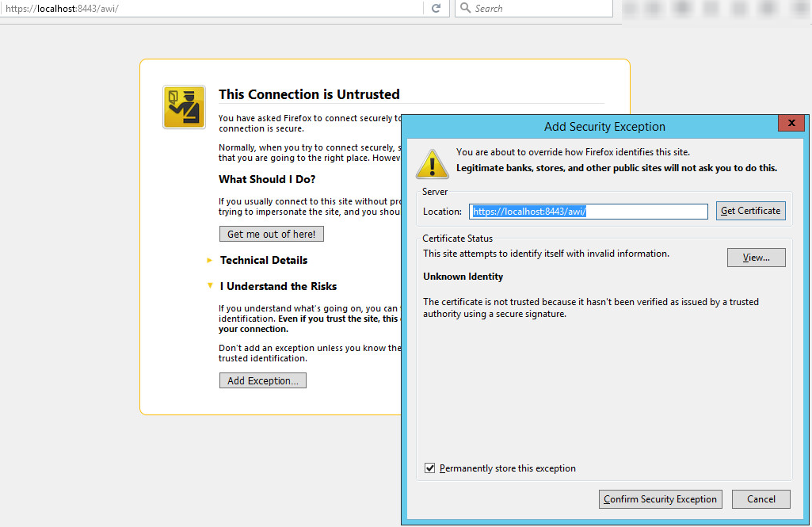The width and height of the screenshot is (812, 527).
Task: Click the Certificate Status group label
Action: tap(457, 239)
